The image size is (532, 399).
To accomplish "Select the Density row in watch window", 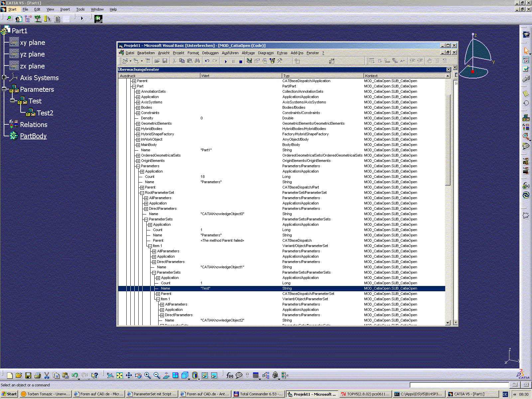I will (x=282, y=118).
